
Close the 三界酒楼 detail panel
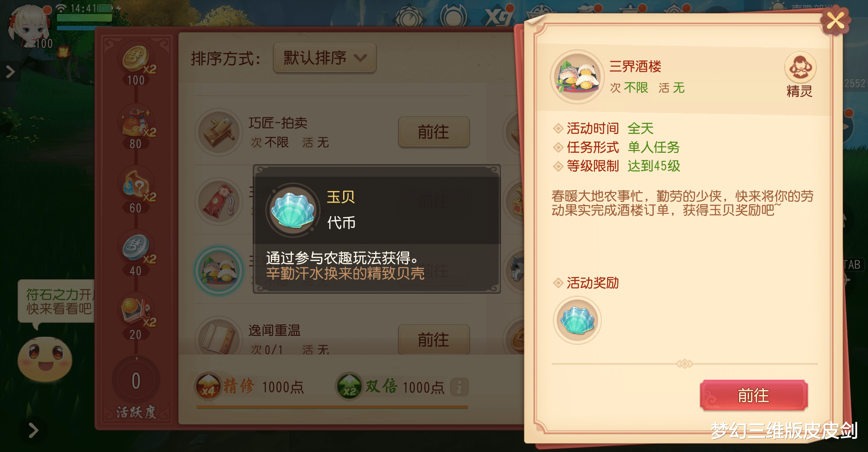click(x=835, y=20)
